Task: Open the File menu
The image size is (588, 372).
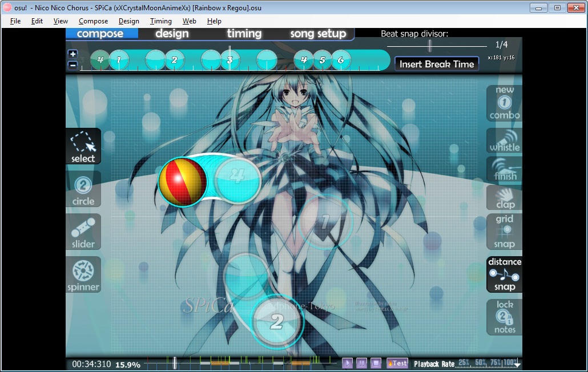Action: pyautogui.click(x=15, y=21)
